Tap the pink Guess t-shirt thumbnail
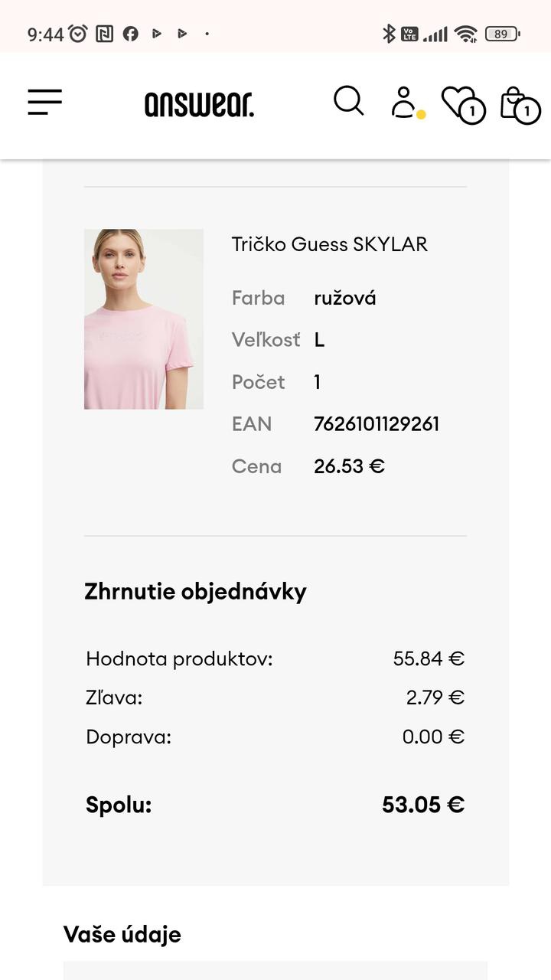The width and height of the screenshot is (551, 980). pos(144,319)
